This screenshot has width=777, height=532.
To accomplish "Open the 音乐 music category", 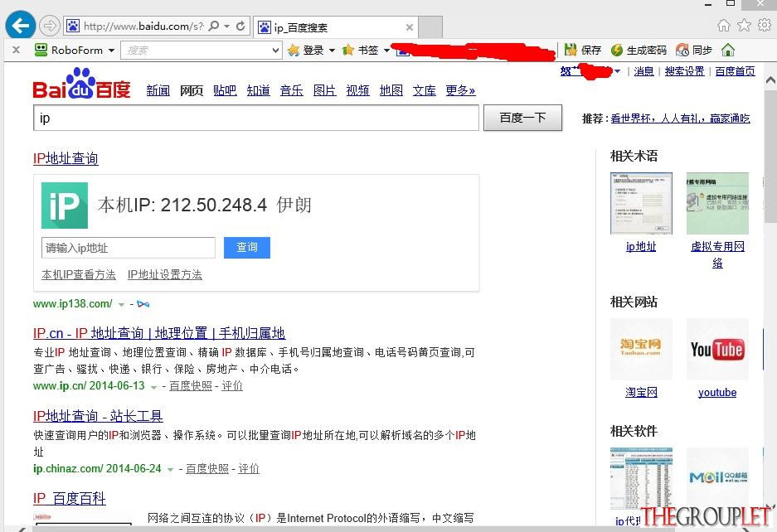I will tap(291, 90).
